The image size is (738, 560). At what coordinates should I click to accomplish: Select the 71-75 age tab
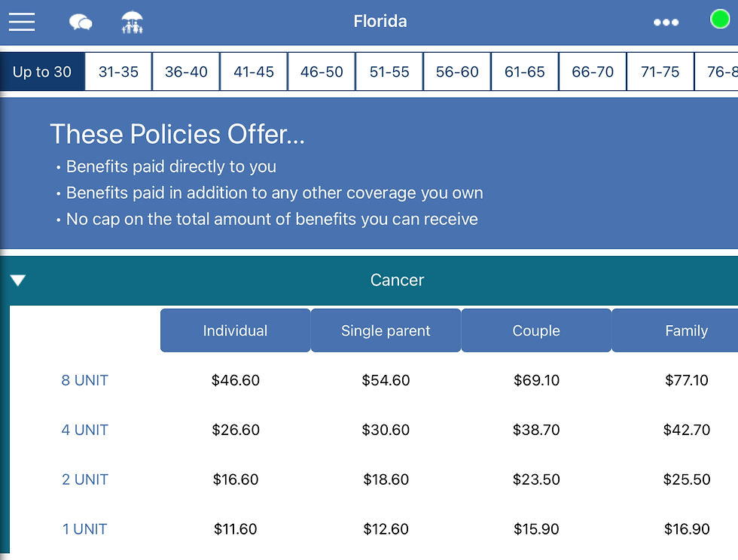click(660, 72)
